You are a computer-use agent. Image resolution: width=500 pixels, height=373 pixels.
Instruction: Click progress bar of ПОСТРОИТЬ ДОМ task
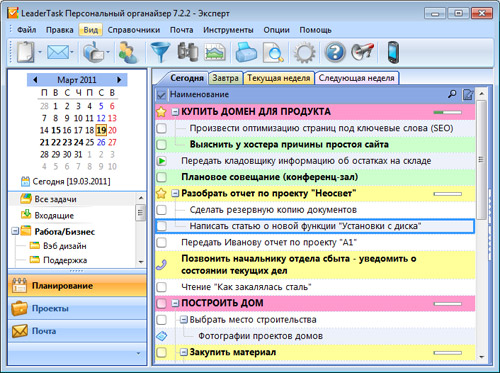pyautogui.click(x=448, y=304)
